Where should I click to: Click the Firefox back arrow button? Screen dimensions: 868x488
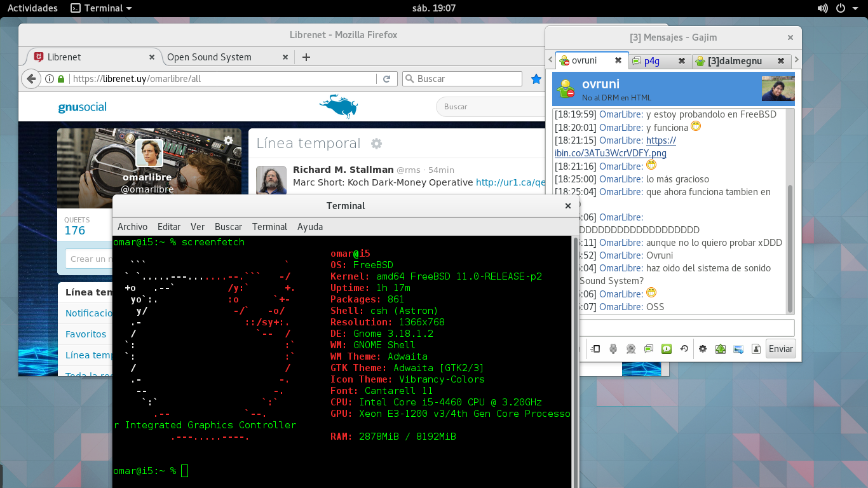tap(31, 79)
